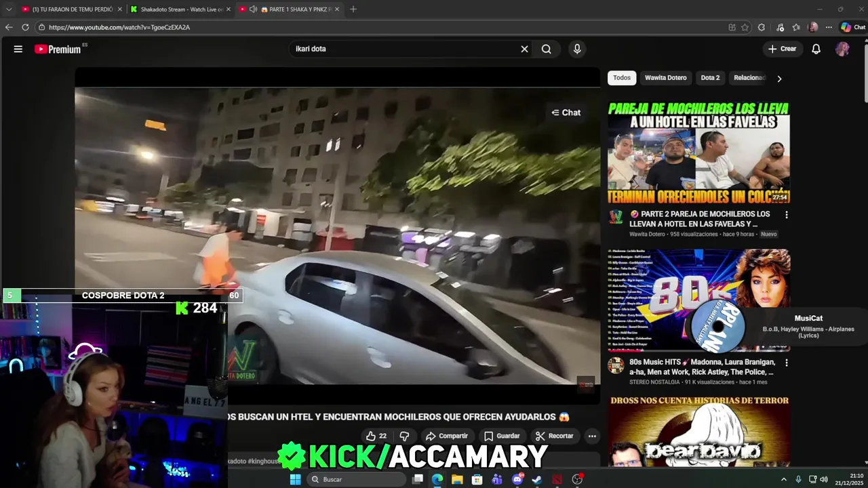
Task: Launch Dota 2 from the taskbar
Action: [x=557, y=479]
